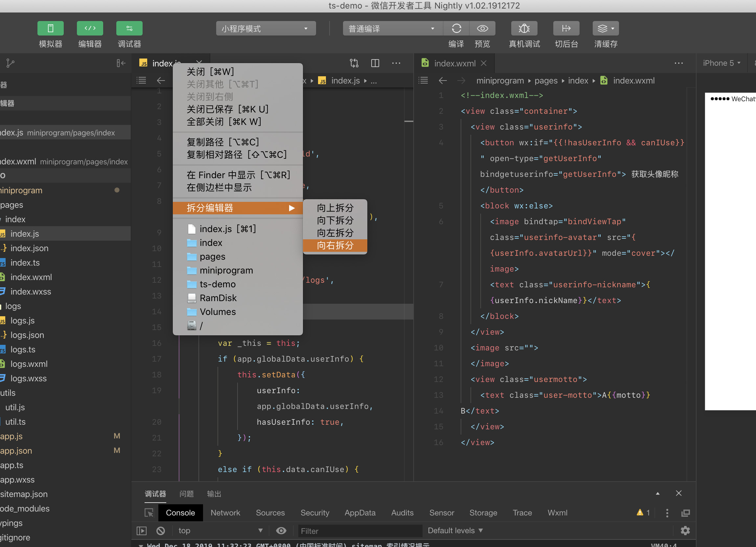Image resolution: width=756 pixels, height=547 pixels.
Task: Select the index.wxml editor tab
Action: 455,63
